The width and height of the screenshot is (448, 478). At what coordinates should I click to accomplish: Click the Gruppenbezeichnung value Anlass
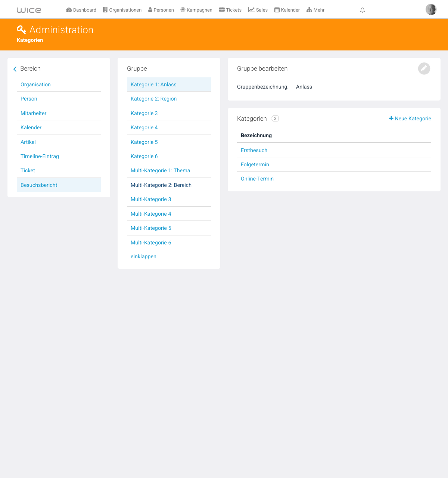click(304, 87)
